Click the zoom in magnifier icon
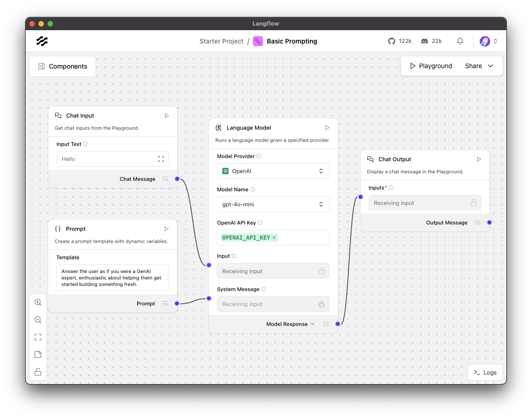 (38, 302)
